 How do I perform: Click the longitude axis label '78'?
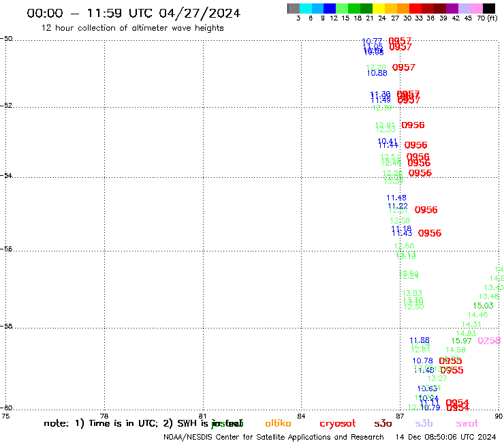click(x=104, y=416)
